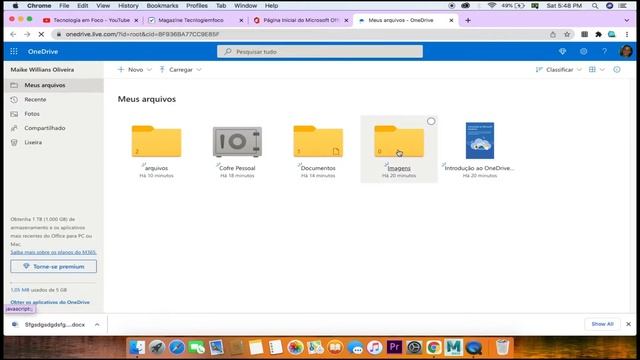
Task: Open the Introdução ao OneDrive file thumbnail
Action: click(480, 140)
